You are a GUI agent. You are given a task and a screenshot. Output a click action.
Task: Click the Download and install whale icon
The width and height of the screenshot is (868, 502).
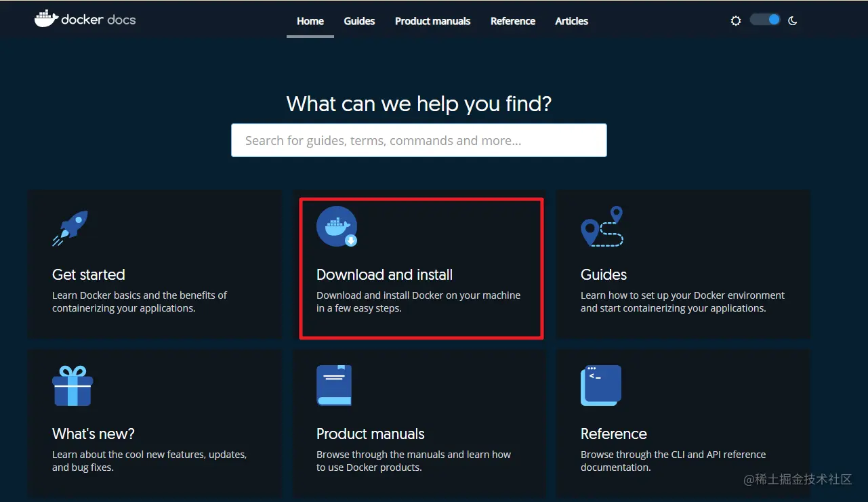(337, 226)
